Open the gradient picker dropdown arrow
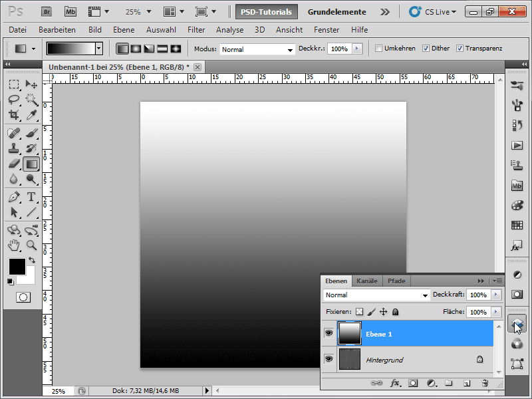 click(x=98, y=49)
